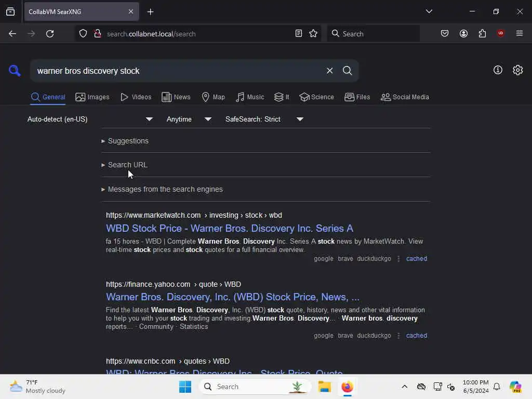Open cached link for MarketWatch result
The height and width of the screenshot is (399, 532).
417,259
